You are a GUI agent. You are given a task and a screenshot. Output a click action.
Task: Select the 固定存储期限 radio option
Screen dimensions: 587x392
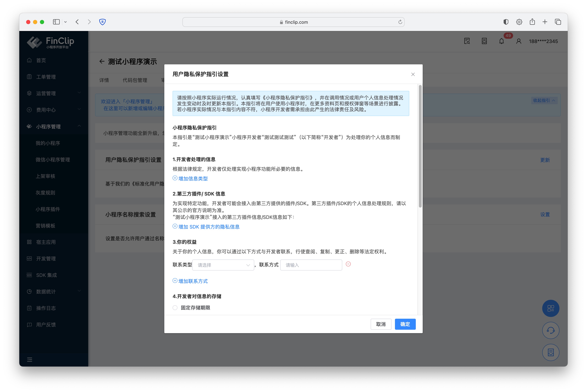pyautogui.click(x=175, y=308)
